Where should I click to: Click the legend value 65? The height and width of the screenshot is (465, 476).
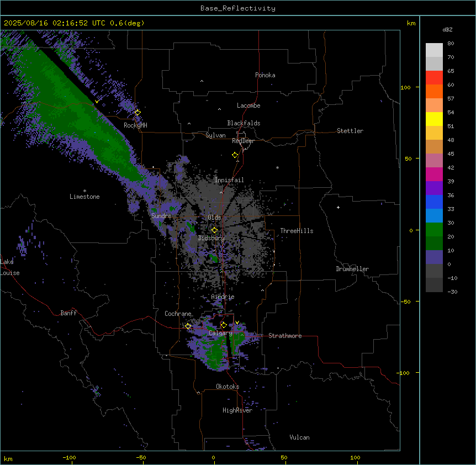click(x=451, y=71)
